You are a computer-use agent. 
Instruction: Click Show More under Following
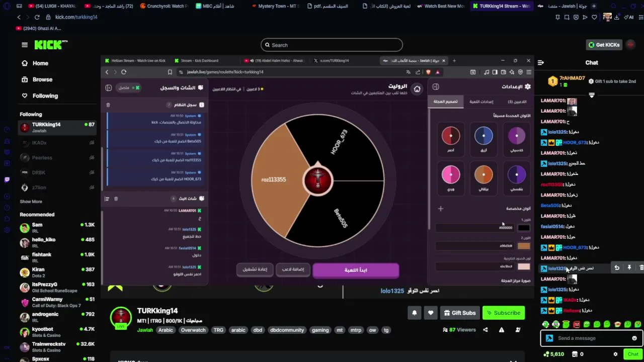click(x=31, y=202)
